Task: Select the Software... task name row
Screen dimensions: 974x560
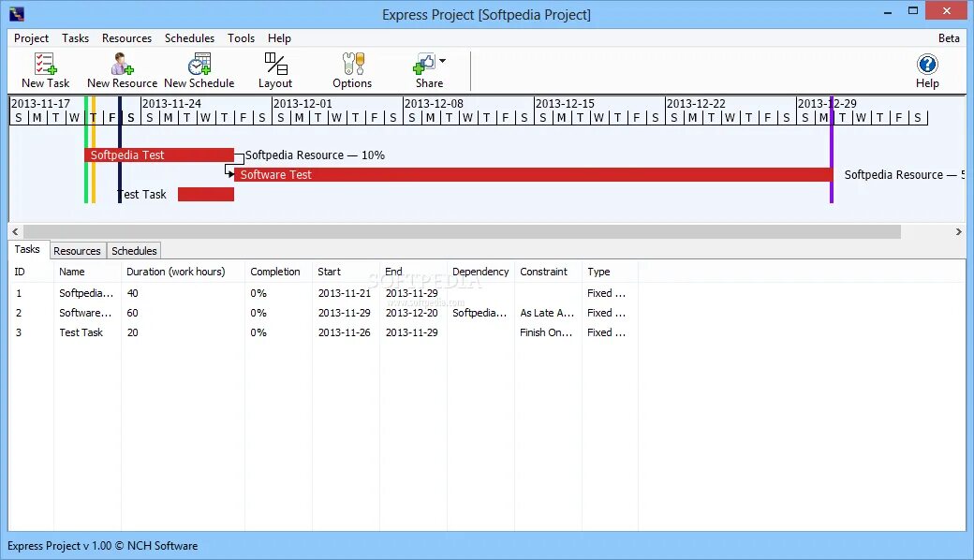Action: 85,313
